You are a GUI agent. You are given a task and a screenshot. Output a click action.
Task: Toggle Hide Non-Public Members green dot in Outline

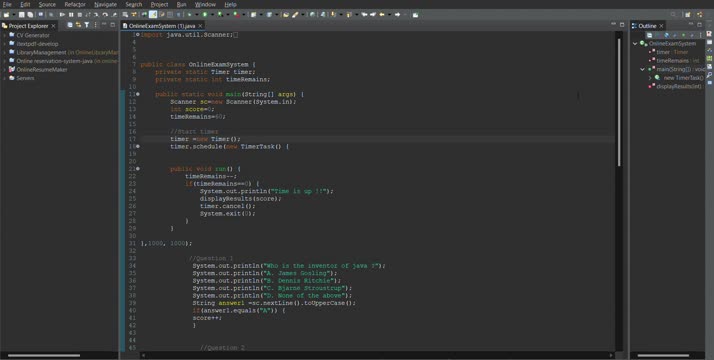tap(683, 35)
